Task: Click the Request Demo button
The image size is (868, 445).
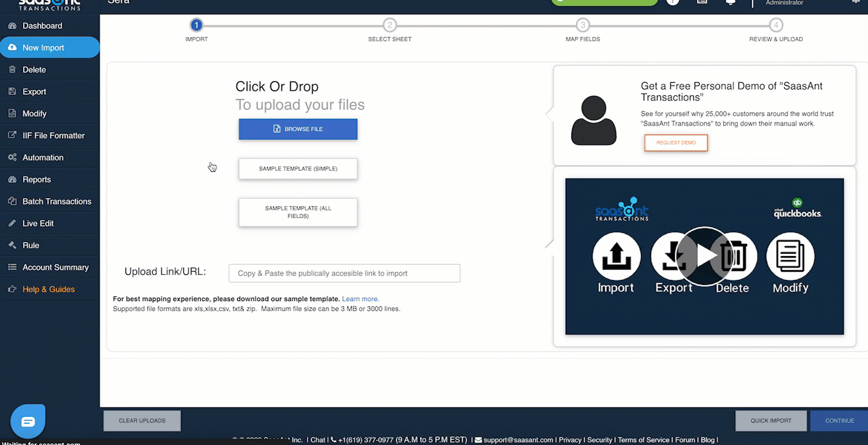Action: point(676,143)
